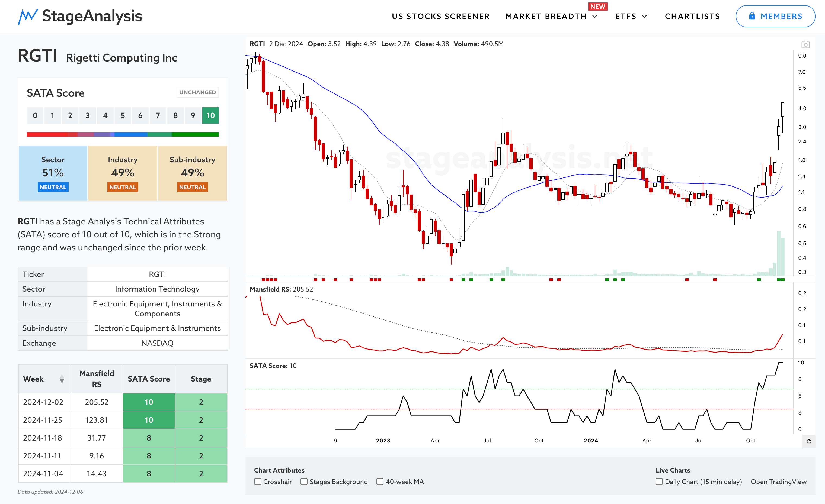Expand the ETFs dropdown chevron
Screen dimensions: 825x504
645,16
